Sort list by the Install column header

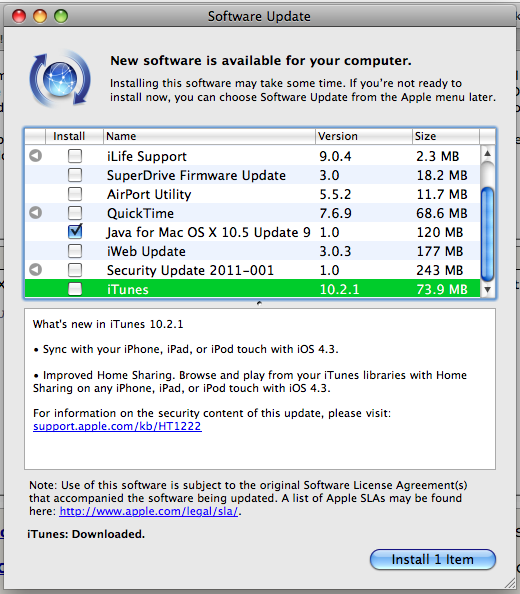(74, 136)
